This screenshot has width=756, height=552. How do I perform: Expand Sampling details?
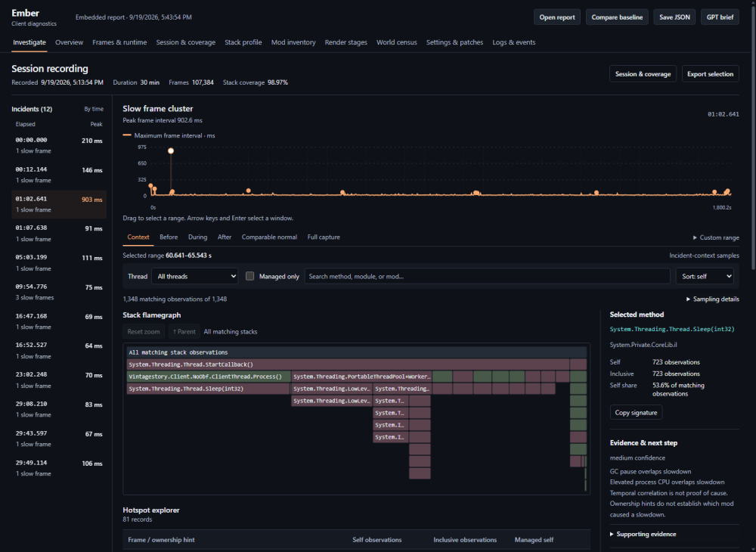coord(713,299)
